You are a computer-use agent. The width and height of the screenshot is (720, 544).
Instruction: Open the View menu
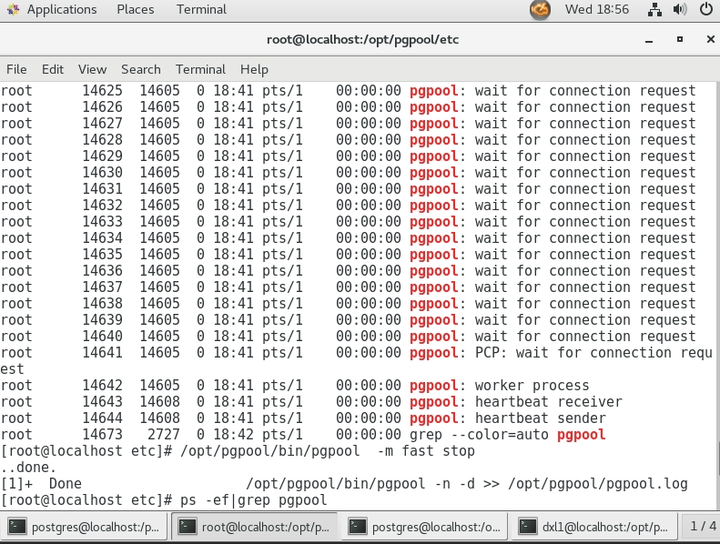click(x=92, y=69)
